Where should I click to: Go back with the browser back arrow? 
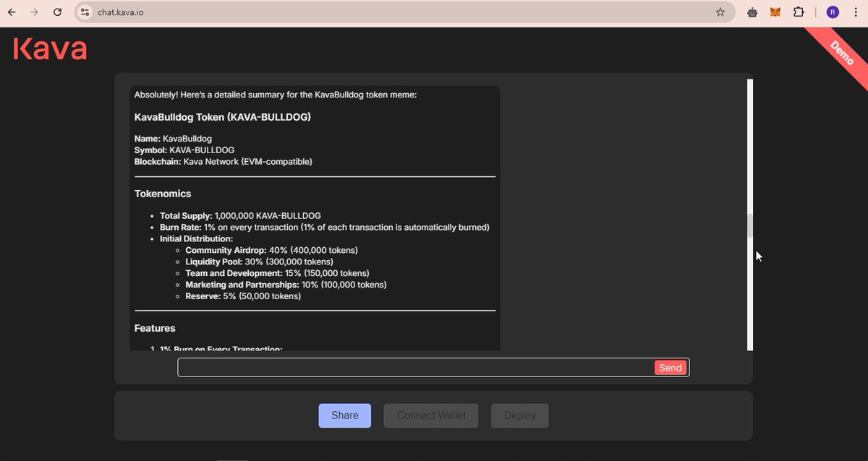[x=12, y=12]
